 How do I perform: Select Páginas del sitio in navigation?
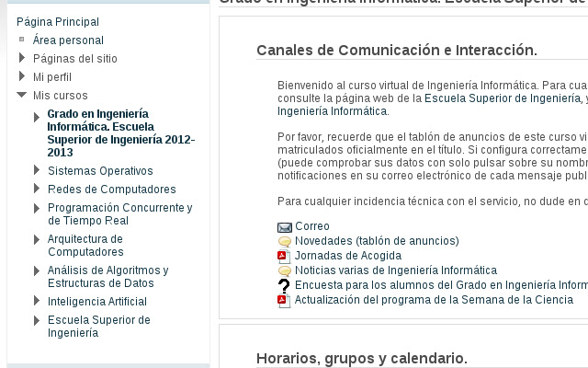pos(75,59)
